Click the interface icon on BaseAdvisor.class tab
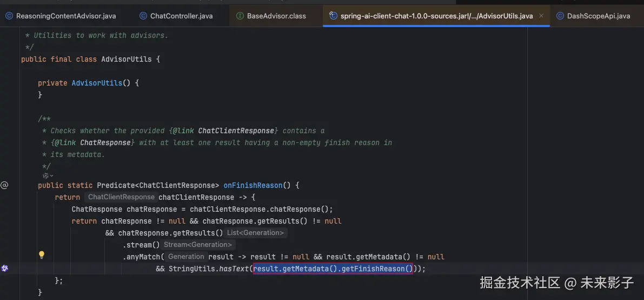 coord(240,16)
